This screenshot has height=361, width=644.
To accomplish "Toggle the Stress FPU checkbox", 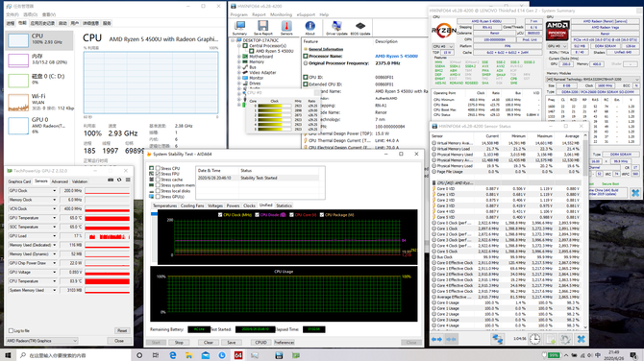I will [158, 174].
